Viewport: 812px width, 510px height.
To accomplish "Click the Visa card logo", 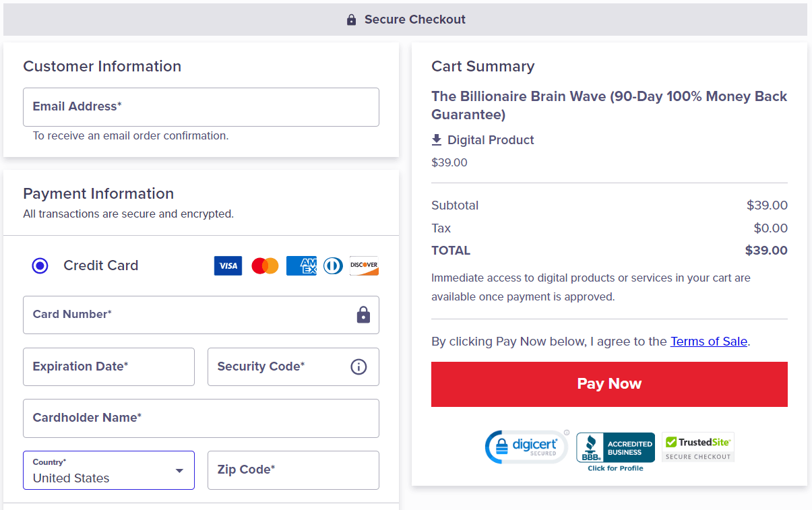I will point(228,265).
